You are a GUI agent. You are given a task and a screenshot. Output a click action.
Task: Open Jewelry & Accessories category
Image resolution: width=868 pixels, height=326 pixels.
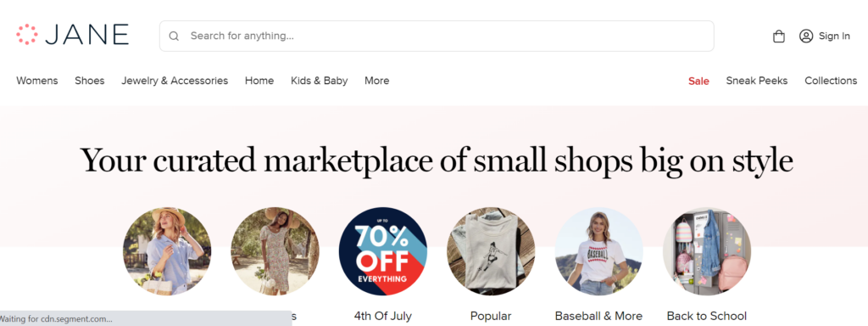[x=175, y=81]
